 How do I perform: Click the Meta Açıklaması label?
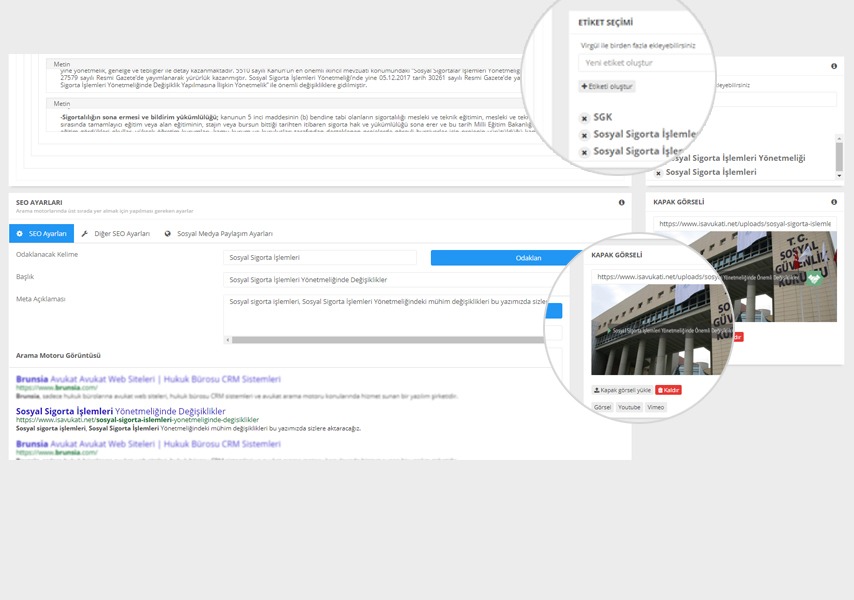point(40,299)
